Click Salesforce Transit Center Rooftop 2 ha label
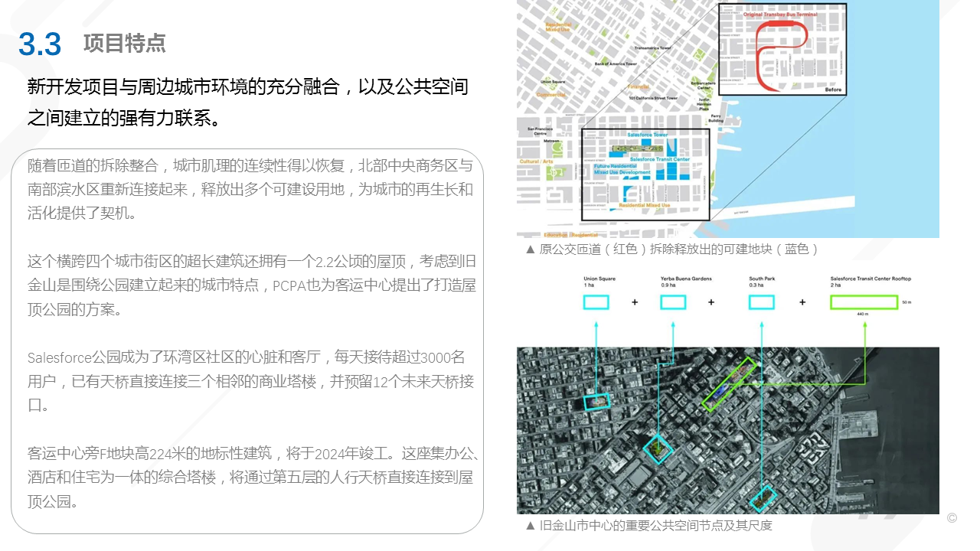 tap(871, 282)
